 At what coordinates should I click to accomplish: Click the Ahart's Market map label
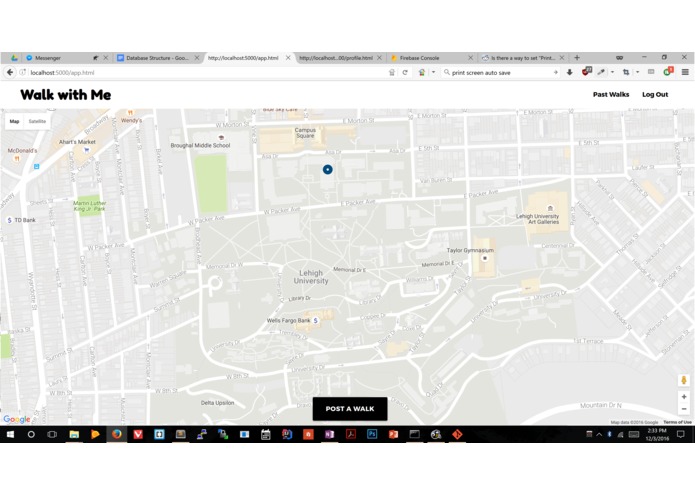click(x=77, y=142)
